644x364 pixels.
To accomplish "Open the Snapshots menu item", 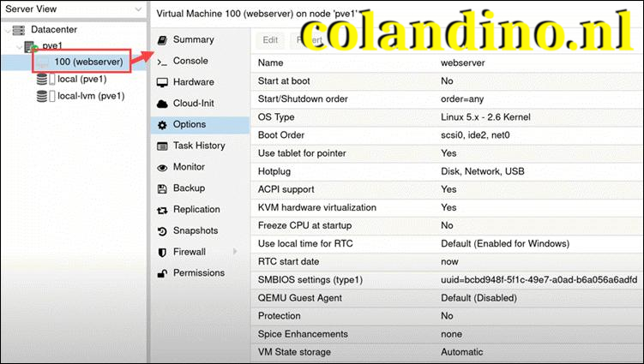I will [200, 231].
